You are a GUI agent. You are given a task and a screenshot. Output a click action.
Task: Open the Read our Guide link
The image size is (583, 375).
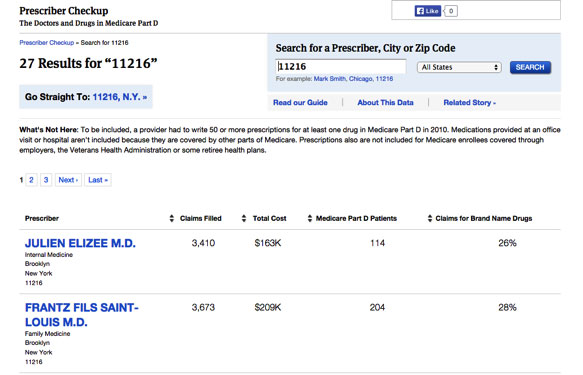(x=300, y=103)
